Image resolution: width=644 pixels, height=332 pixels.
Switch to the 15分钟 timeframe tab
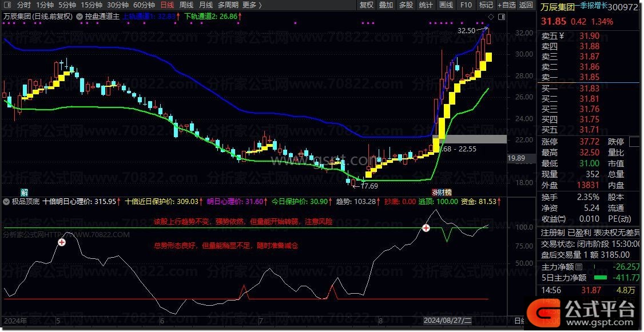pos(91,5)
